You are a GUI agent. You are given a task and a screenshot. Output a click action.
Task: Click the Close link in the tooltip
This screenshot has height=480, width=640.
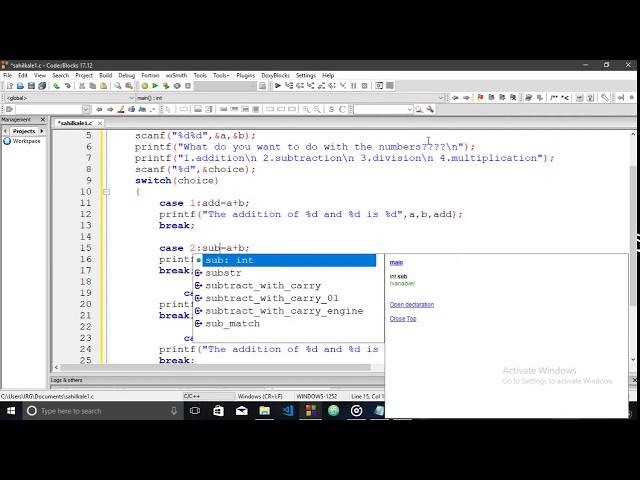(397, 319)
